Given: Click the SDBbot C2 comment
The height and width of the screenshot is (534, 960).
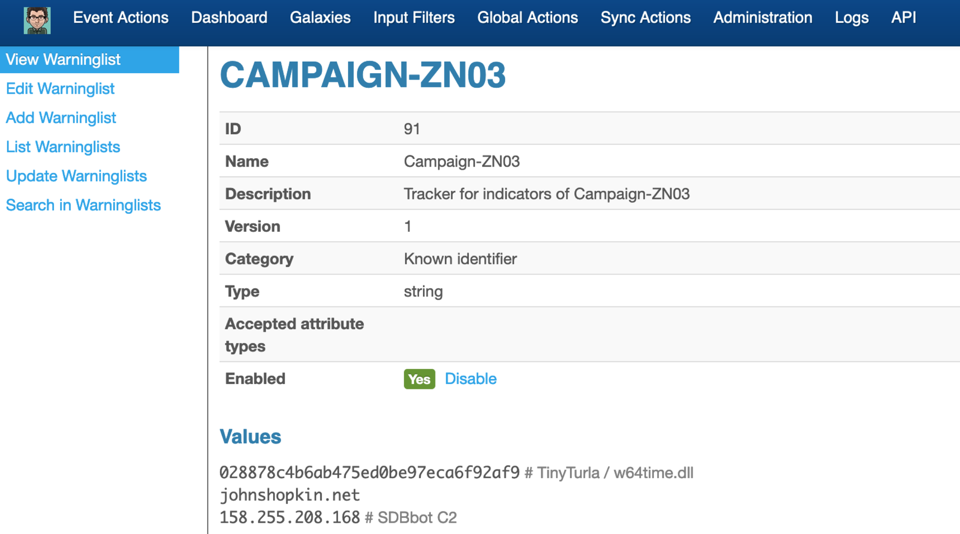Looking at the screenshot, I should pyautogui.click(x=417, y=517).
